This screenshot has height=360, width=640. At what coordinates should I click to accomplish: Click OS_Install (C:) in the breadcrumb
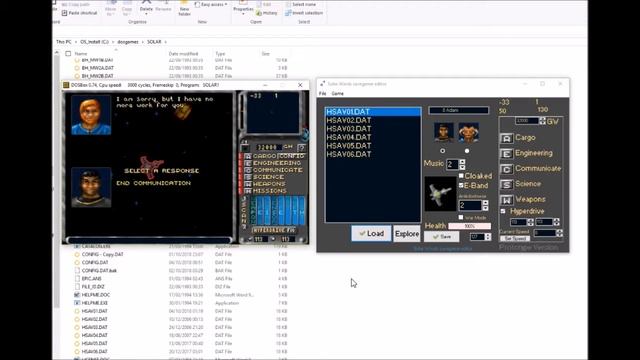click(x=94, y=42)
